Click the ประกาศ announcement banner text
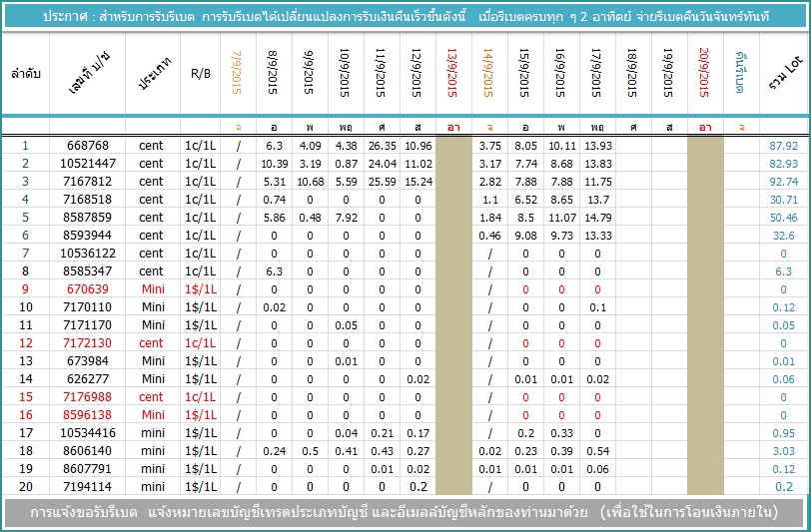 (x=406, y=17)
